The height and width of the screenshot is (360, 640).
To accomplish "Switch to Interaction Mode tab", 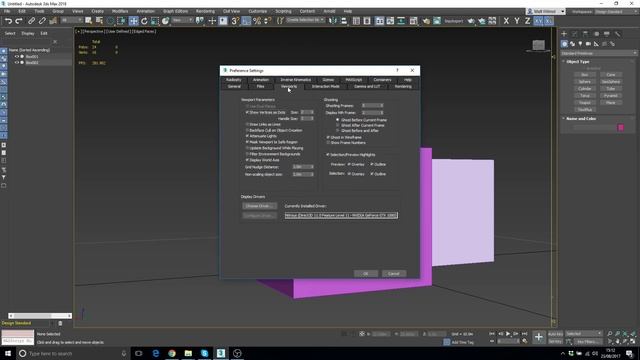I will click(x=325, y=87).
